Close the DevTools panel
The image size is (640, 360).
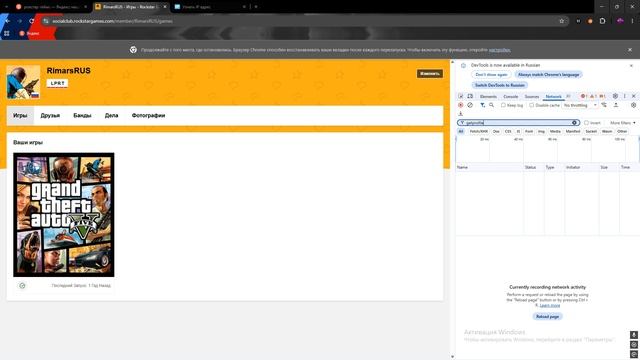click(x=633, y=96)
